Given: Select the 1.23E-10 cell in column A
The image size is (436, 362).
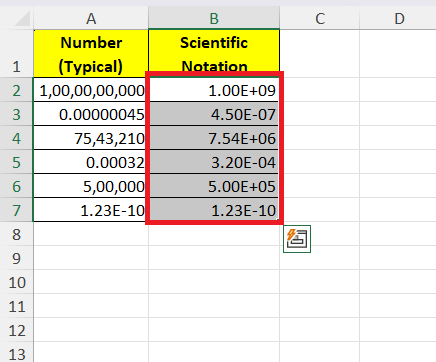Looking at the screenshot, I should tap(91, 210).
